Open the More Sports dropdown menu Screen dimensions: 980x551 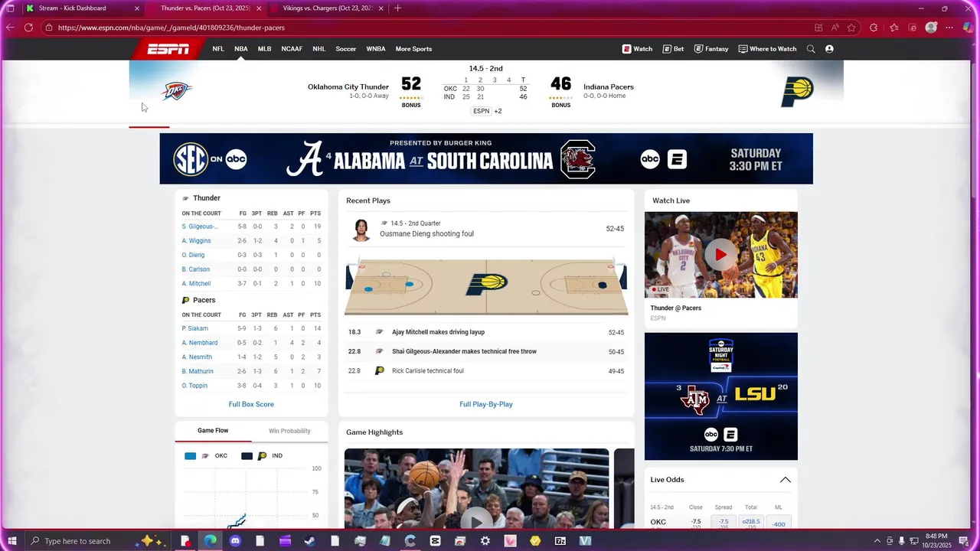413,49
